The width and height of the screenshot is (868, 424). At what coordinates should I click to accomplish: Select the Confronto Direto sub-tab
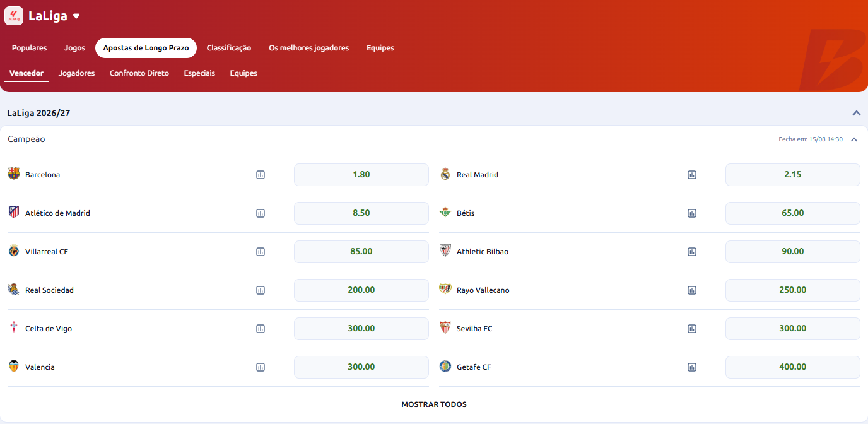click(139, 73)
